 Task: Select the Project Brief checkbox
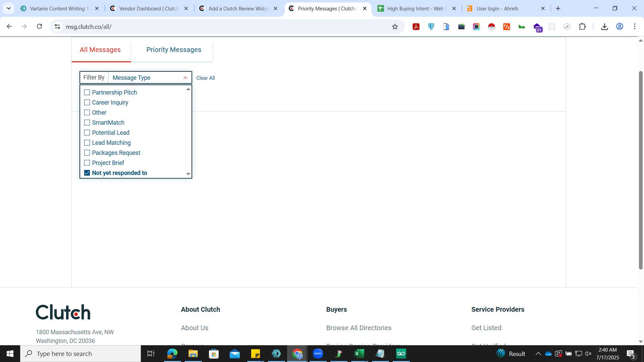coord(87,163)
